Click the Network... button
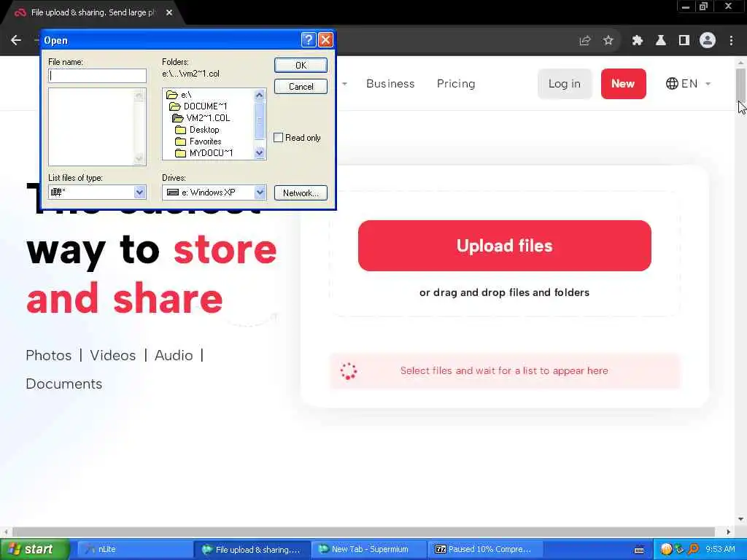This screenshot has width=747, height=560. [301, 192]
